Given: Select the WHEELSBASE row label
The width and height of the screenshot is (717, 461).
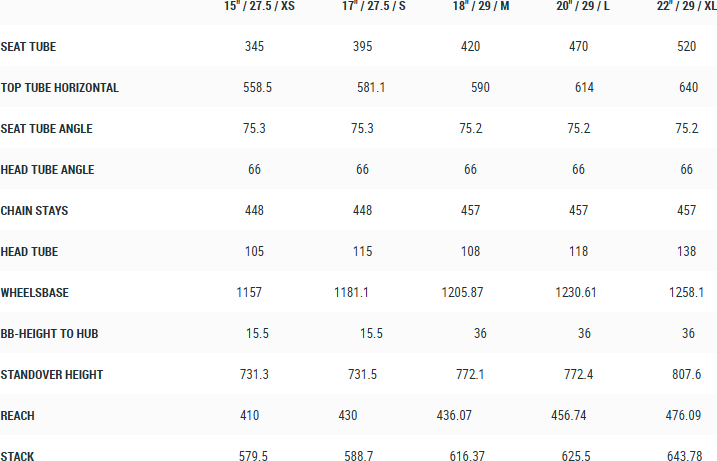Looking at the screenshot, I should click(x=35, y=293).
